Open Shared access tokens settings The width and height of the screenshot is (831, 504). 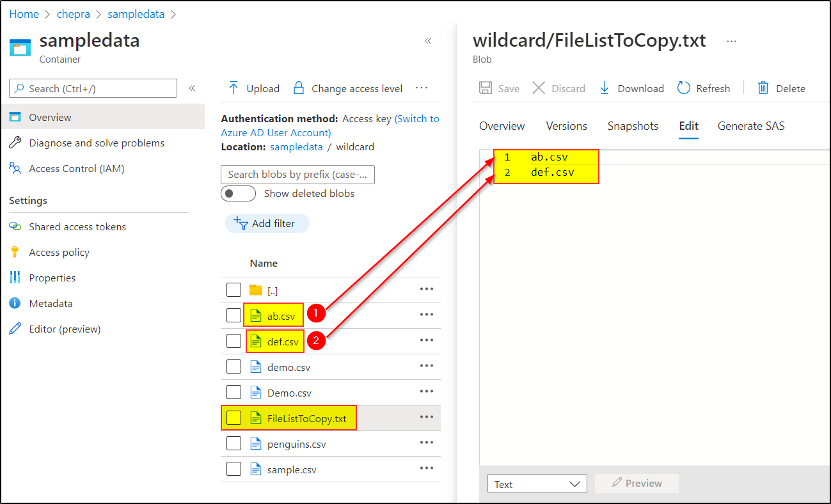(75, 226)
